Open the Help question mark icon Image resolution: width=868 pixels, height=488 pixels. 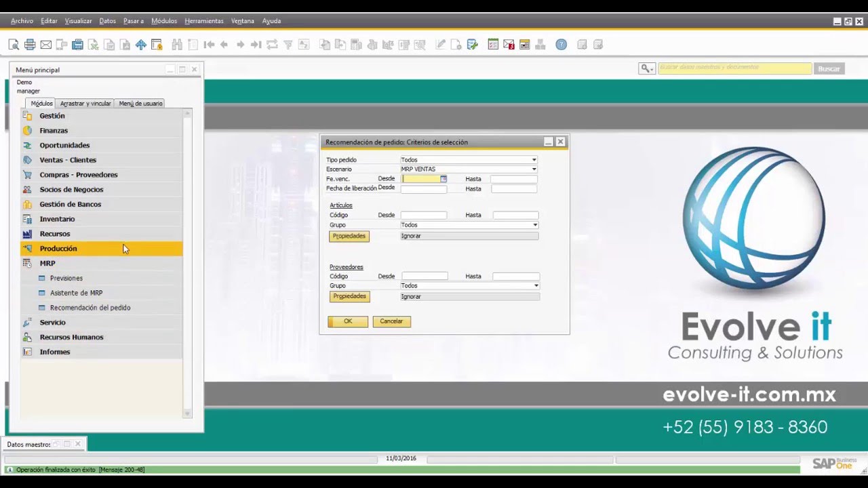(x=561, y=45)
